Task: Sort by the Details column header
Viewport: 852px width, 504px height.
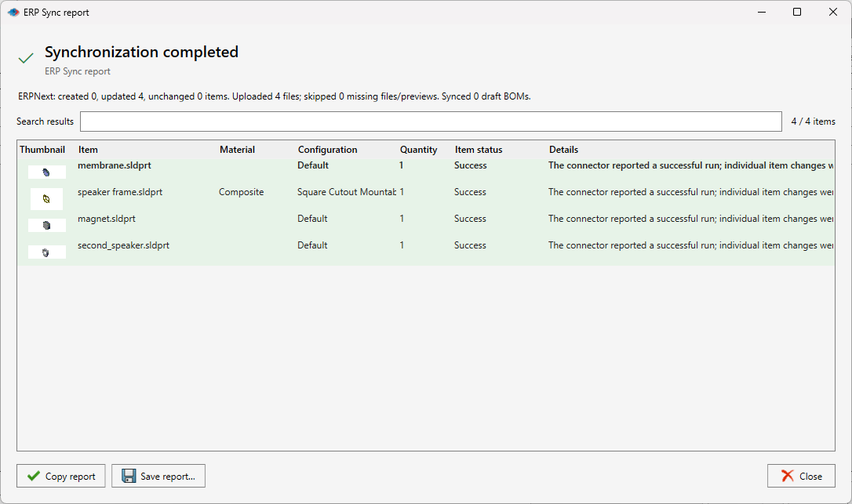Action: [563, 150]
